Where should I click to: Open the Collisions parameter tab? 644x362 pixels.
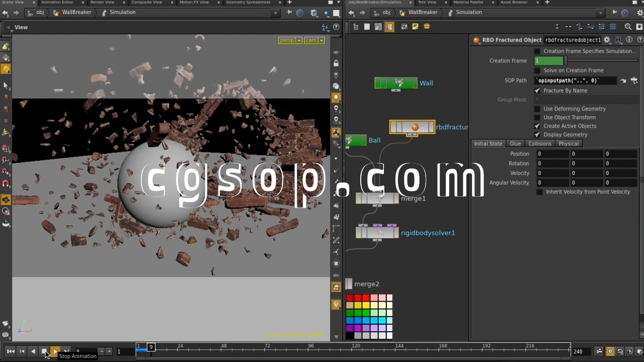(540, 144)
